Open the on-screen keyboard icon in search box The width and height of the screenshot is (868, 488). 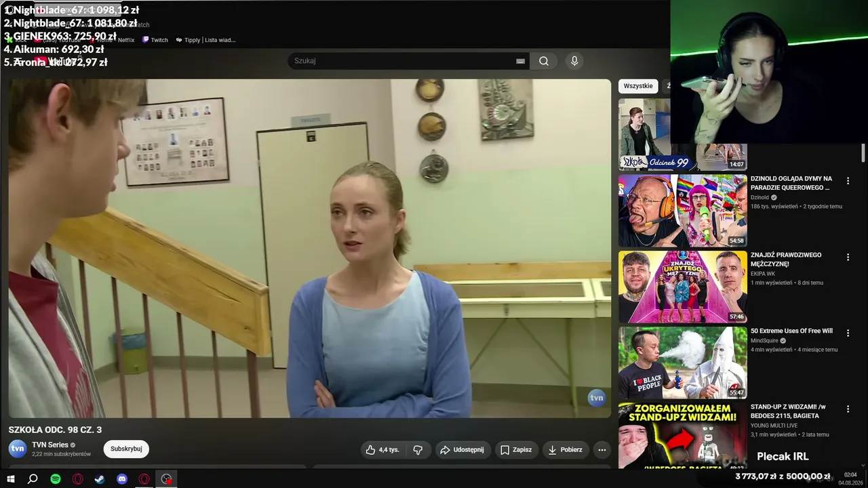(x=520, y=61)
